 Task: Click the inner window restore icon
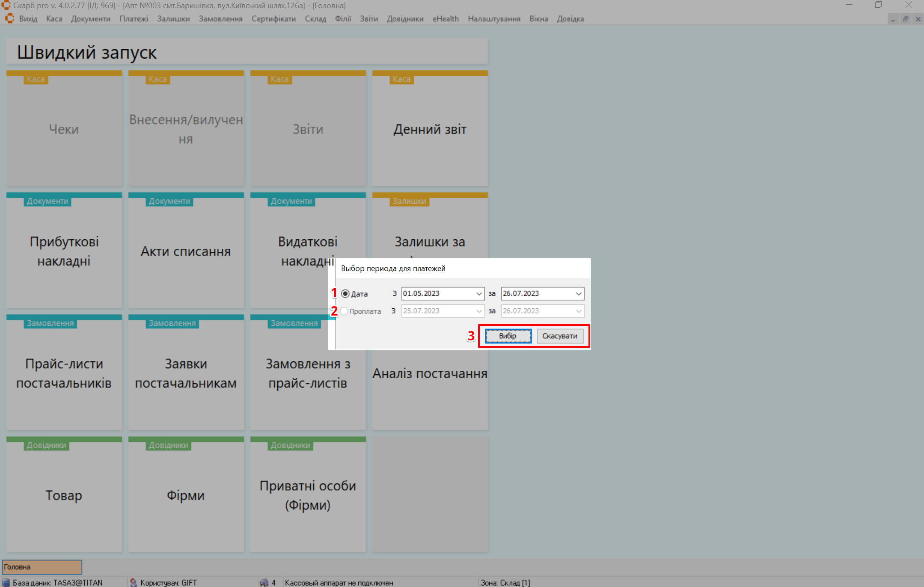906,19
